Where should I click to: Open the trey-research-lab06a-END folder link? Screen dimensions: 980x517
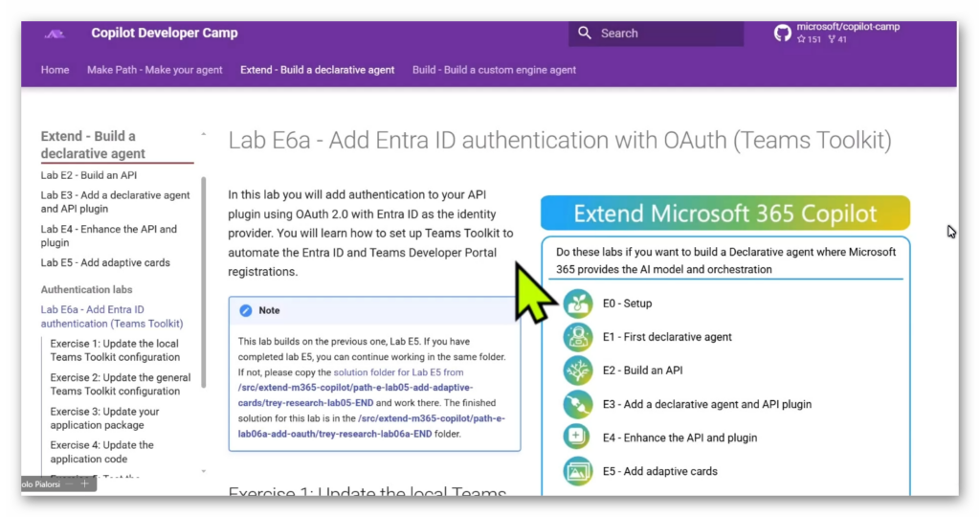click(x=371, y=426)
